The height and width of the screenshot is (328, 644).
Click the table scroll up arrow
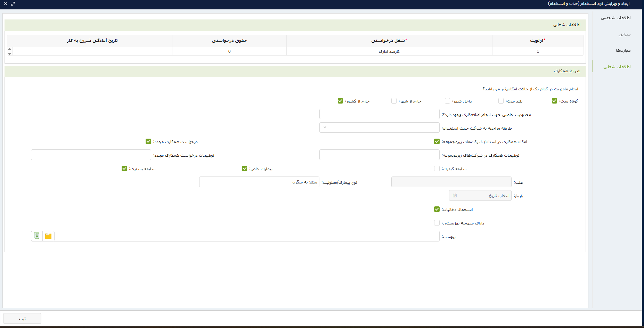tap(10, 49)
